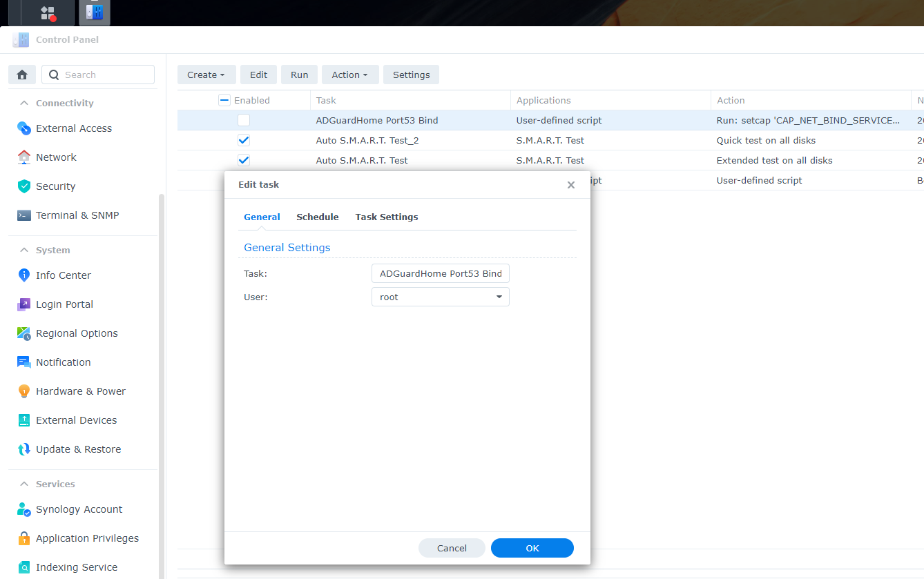Click the Control Panel home icon
The image size is (924, 579).
22,75
